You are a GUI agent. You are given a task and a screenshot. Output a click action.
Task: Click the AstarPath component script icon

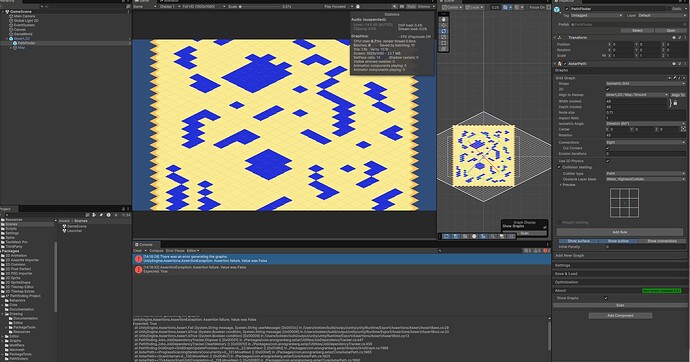click(x=560, y=64)
